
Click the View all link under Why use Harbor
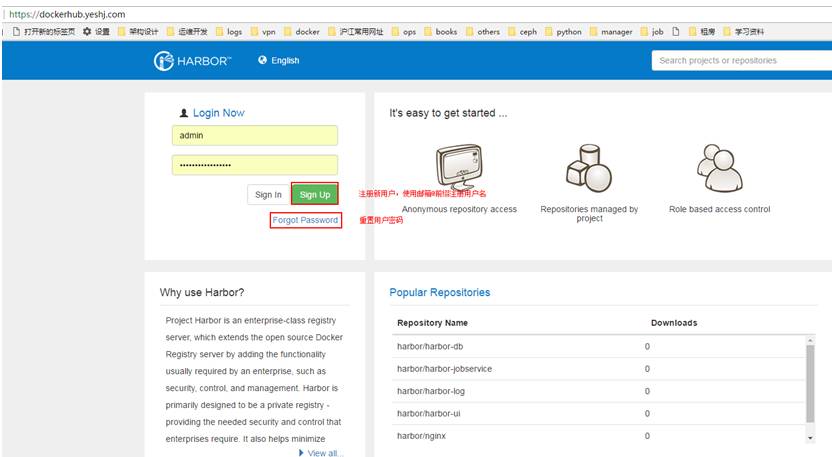(x=321, y=453)
